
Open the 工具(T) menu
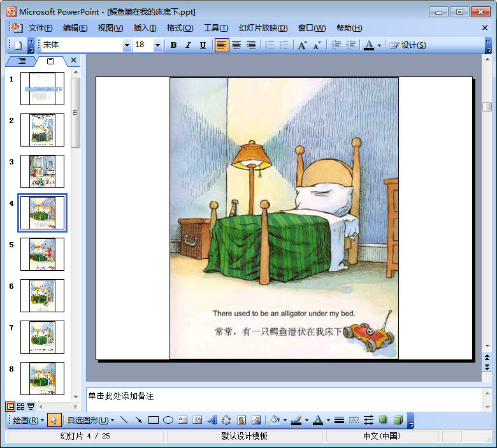tap(216, 28)
